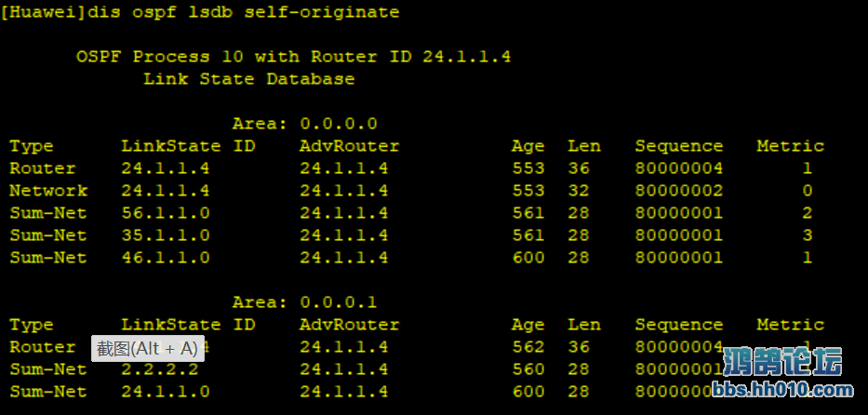Click sequence 80000004 in the first Router row
The height and width of the screenshot is (415, 868).
(x=679, y=168)
